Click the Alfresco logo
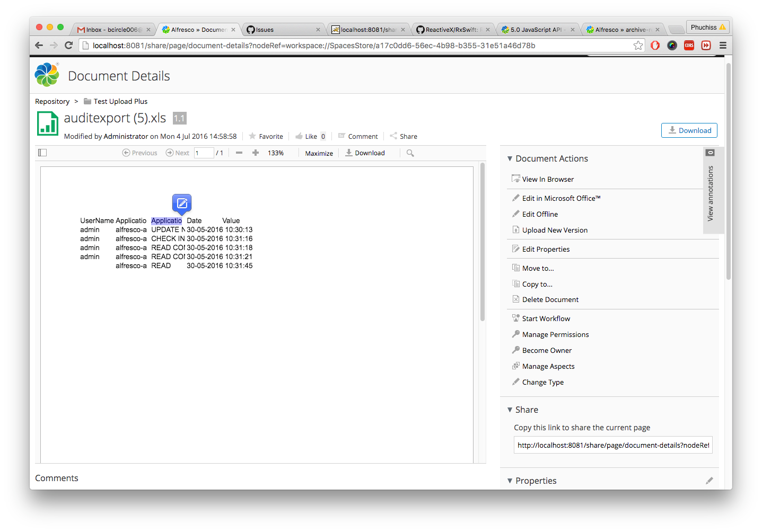The height and width of the screenshot is (532, 762). [47, 75]
